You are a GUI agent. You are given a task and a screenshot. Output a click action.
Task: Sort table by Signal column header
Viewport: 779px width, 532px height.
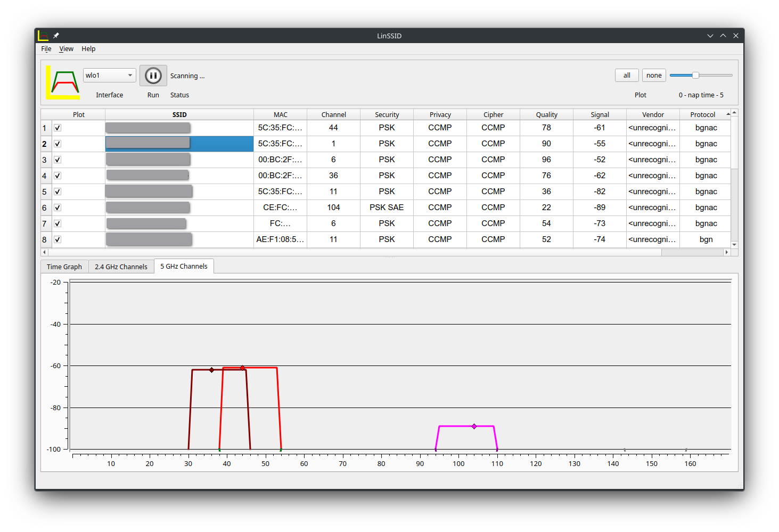pyautogui.click(x=600, y=114)
